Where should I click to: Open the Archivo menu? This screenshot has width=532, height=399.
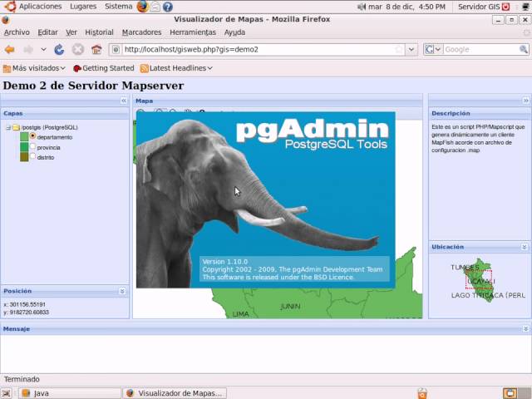(17, 32)
